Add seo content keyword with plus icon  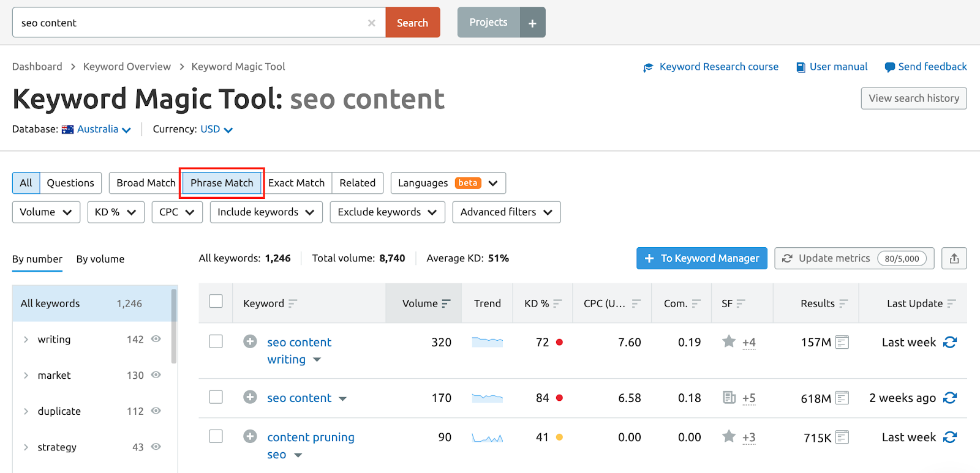[x=250, y=397]
